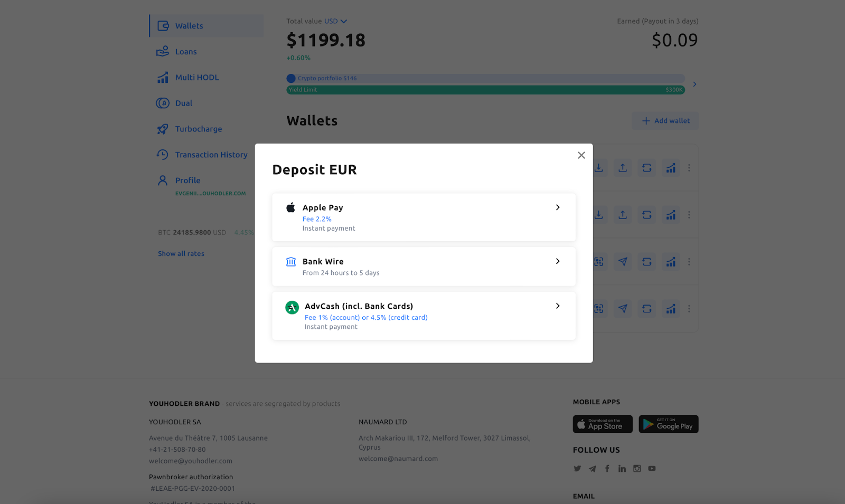Open Instagram follow icon
Image resolution: width=845 pixels, height=504 pixels.
[637, 469]
